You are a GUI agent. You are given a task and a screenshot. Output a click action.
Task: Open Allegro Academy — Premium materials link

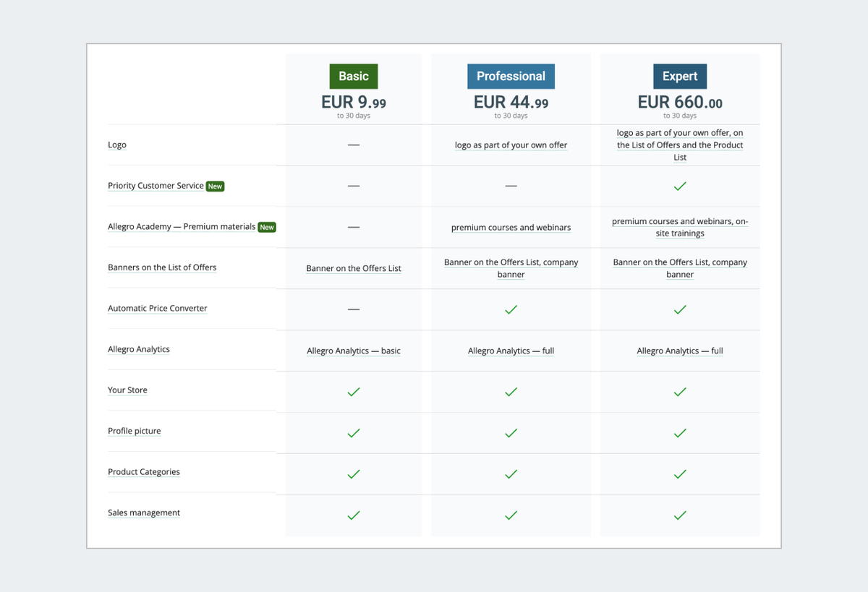(x=182, y=227)
